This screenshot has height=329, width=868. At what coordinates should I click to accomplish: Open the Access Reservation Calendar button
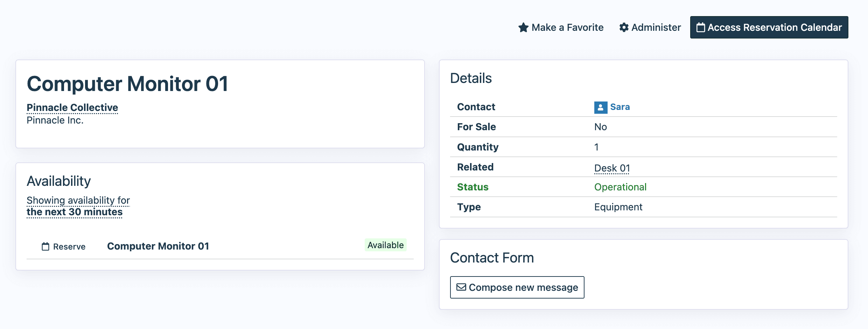click(769, 27)
